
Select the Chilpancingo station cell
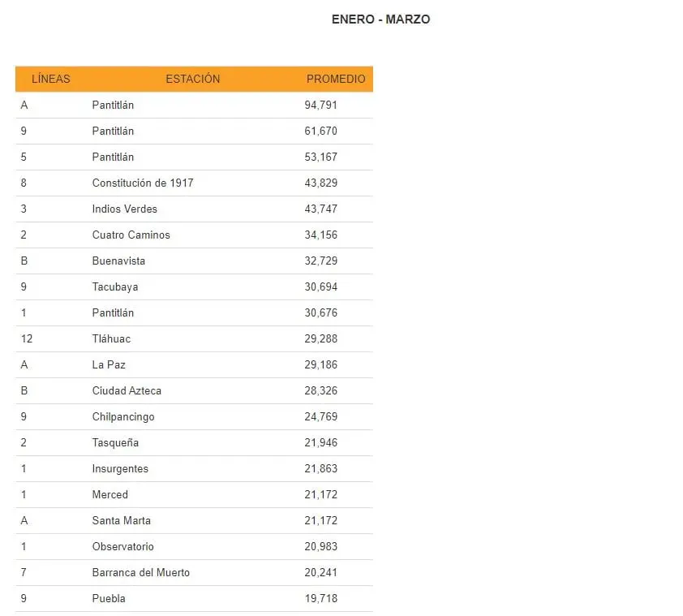[123, 417]
